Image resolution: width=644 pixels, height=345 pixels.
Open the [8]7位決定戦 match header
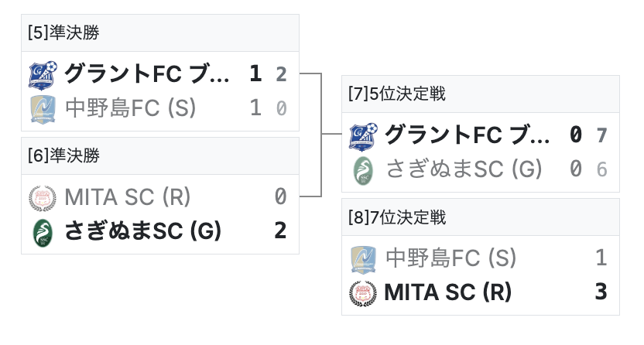coord(397,217)
